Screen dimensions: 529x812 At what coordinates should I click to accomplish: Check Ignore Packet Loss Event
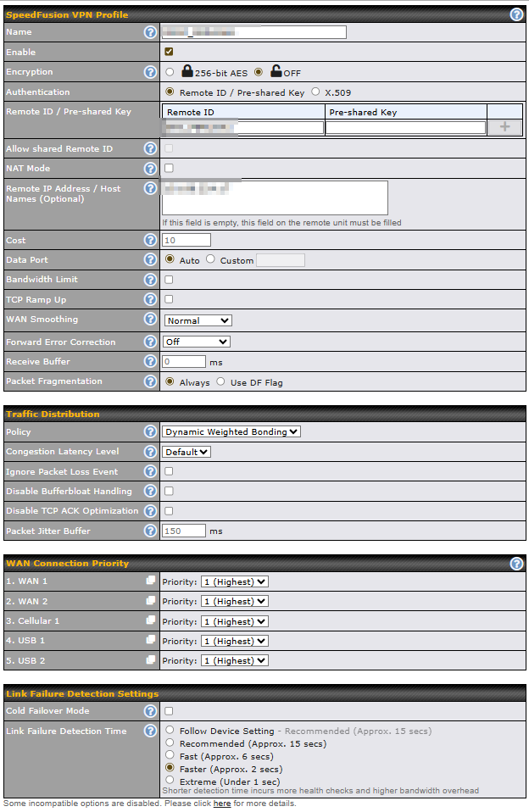(169, 471)
